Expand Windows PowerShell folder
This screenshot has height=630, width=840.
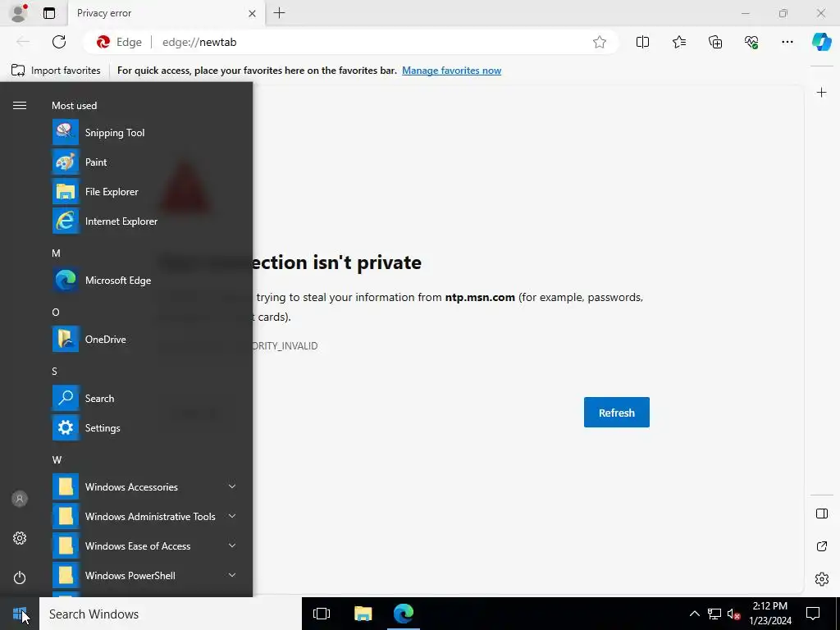pyautogui.click(x=144, y=575)
